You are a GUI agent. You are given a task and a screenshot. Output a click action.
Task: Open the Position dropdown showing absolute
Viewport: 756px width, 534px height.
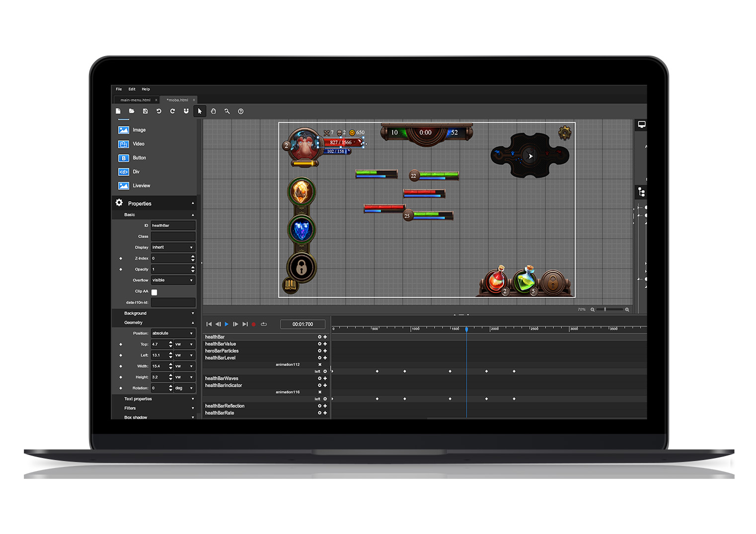pyautogui.click(x=172, y=333)
